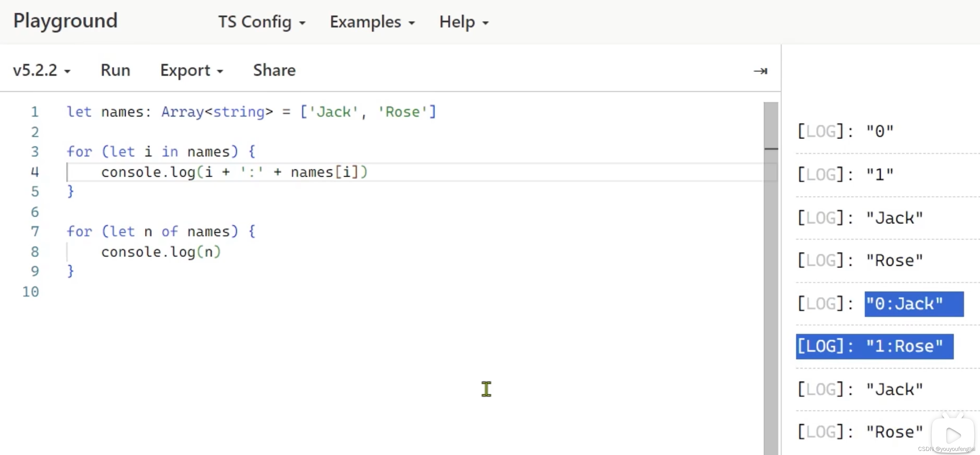This screenshot has width=980, height=455.
Task: Click the closing brace on line 5
Action: click(70, 191)
